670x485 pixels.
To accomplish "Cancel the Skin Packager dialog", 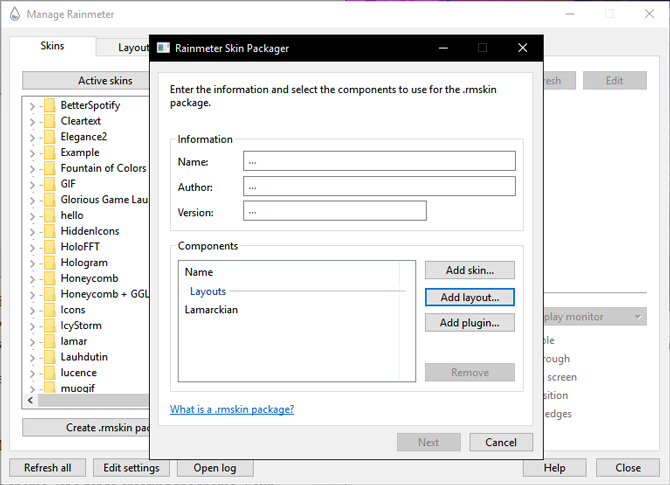I will pos(501,442).
